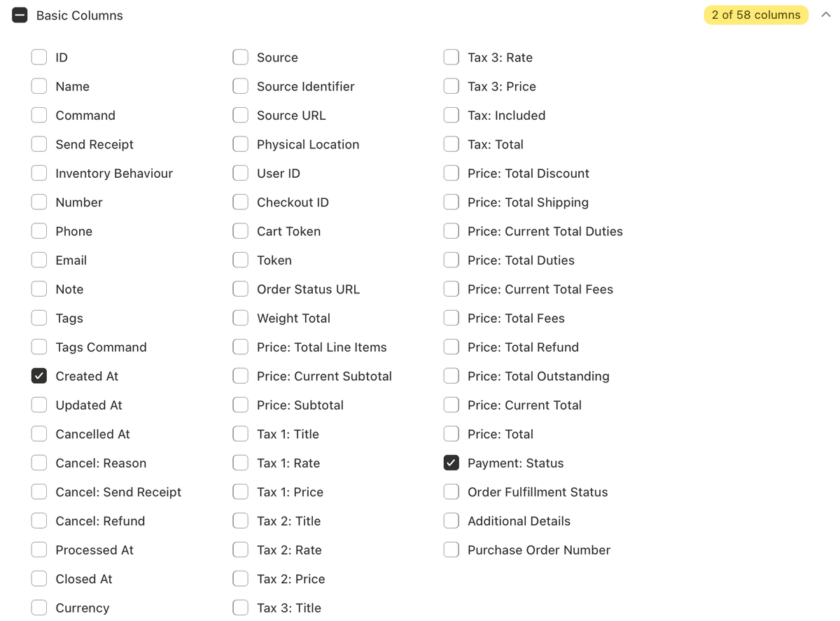Enable the ID column checkbox
Image resolution: width=840 pixels, height=621 pixels.
(x=39, y=57)
